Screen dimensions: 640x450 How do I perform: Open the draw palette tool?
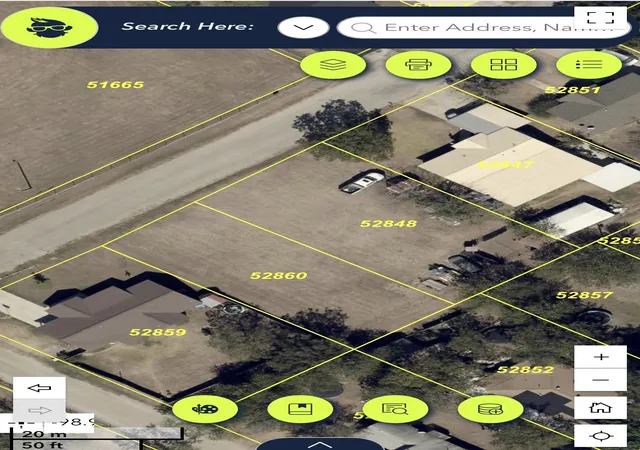coord(205,409)
